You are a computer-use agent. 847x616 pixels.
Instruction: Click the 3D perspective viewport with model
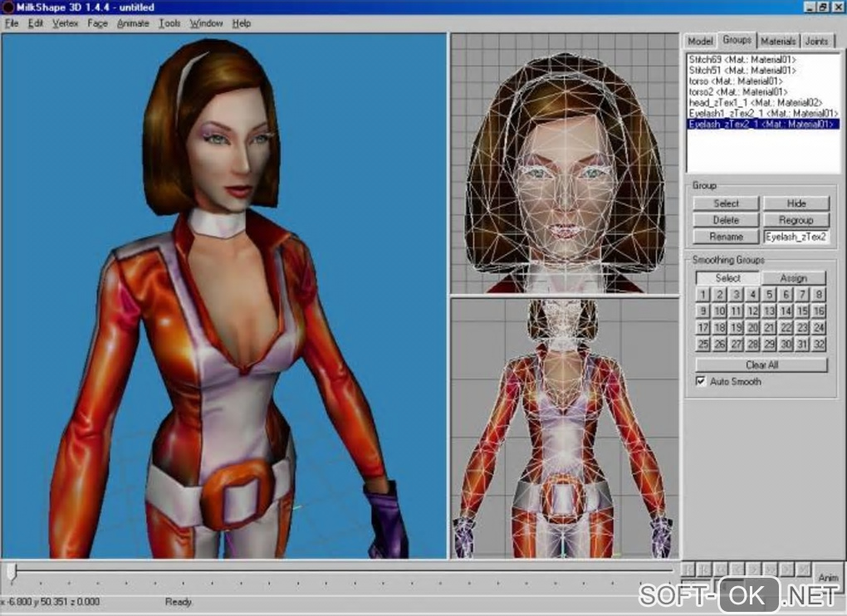point(224,296)
